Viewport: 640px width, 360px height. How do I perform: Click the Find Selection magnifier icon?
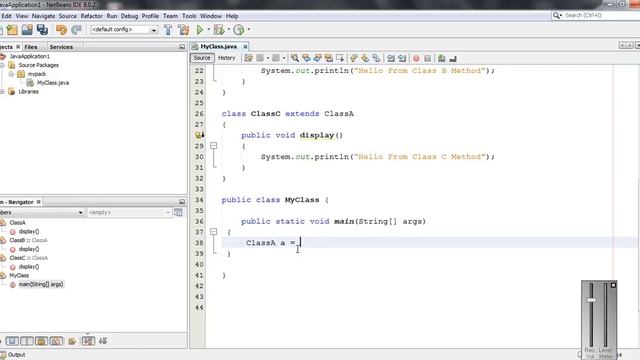click(295, 58)
